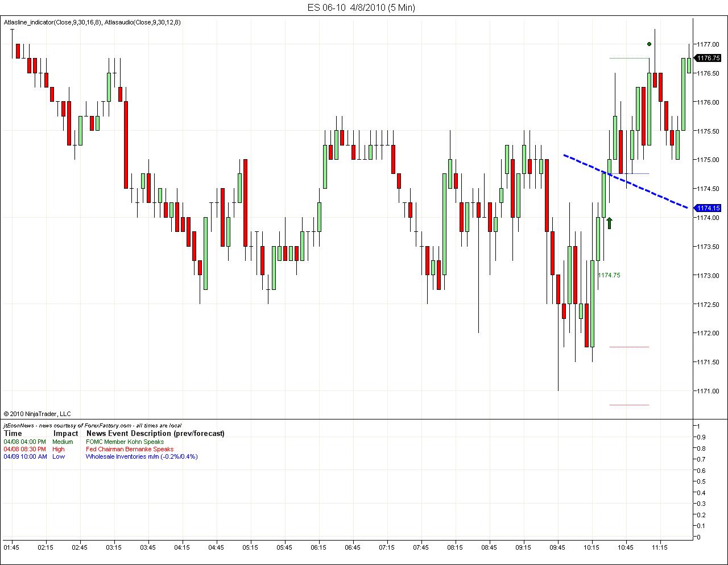728x565 pixels.
Task: Click the jtEconNews ForexFactory credit line
Action: coord(92,425)
